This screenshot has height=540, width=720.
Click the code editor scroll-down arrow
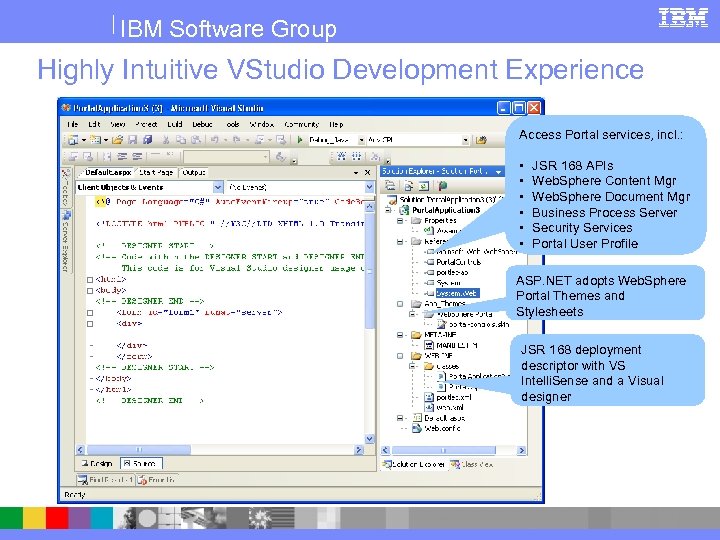coord(370,439)
